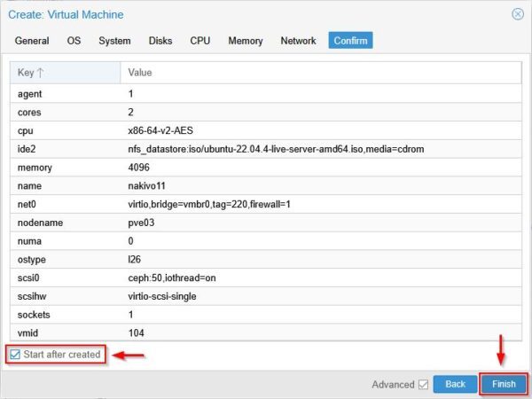Go to the System tab
532x399 pixels.
click(114, 41)
